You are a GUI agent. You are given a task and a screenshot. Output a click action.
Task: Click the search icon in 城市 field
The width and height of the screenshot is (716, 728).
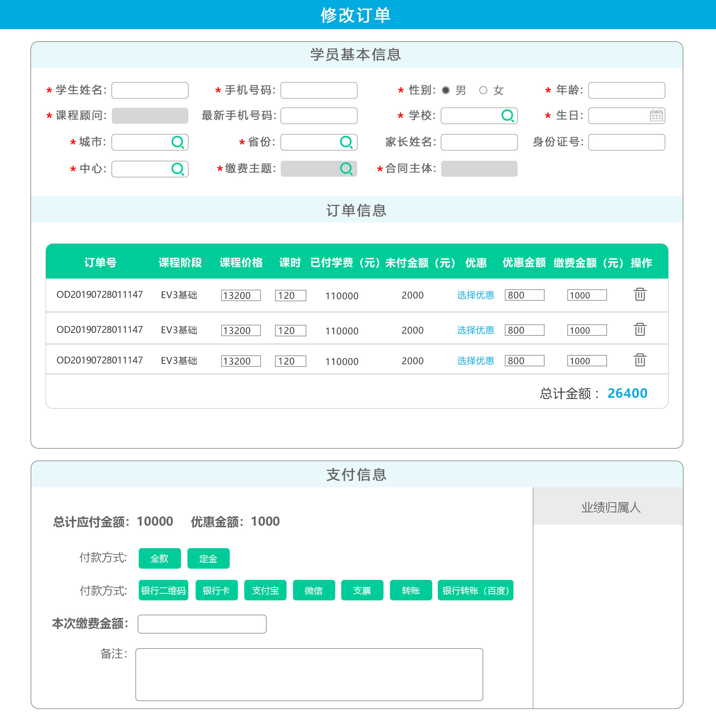178,142
